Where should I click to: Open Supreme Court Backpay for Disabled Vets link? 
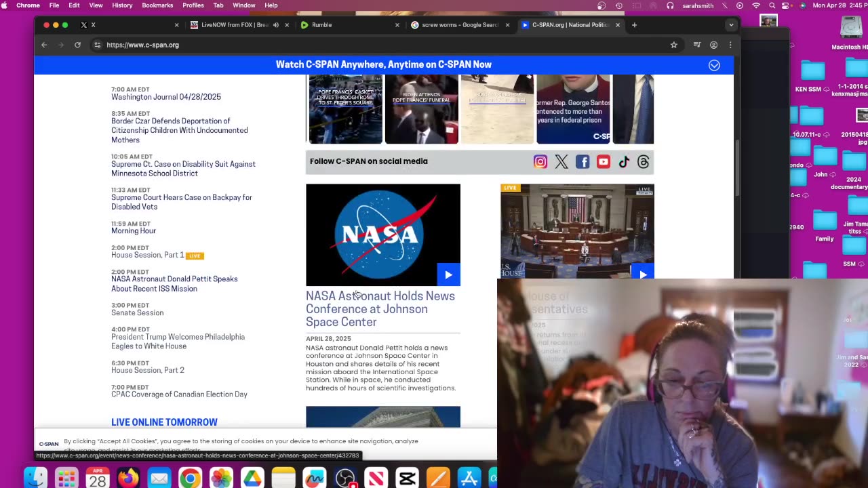click(x=182, y=202)
